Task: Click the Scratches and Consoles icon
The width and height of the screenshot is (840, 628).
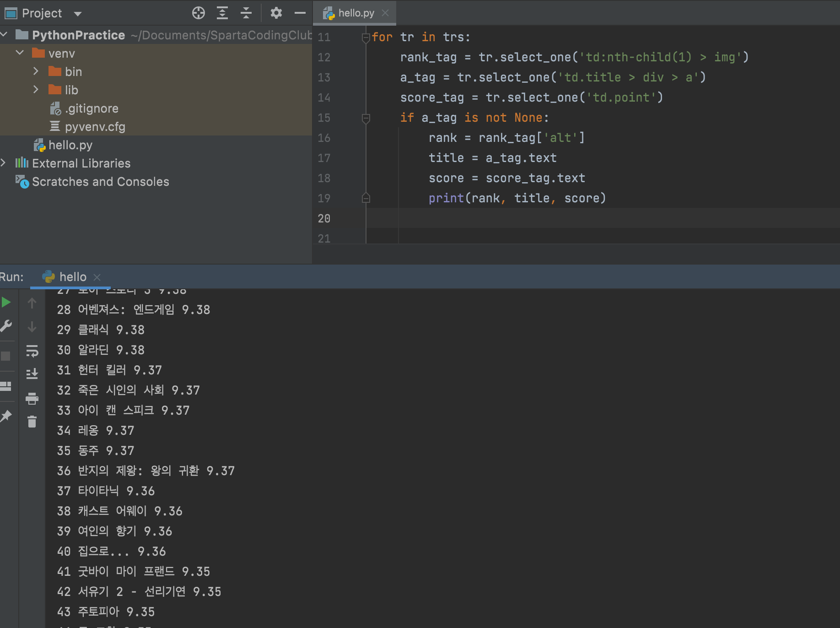Action: 22,181
